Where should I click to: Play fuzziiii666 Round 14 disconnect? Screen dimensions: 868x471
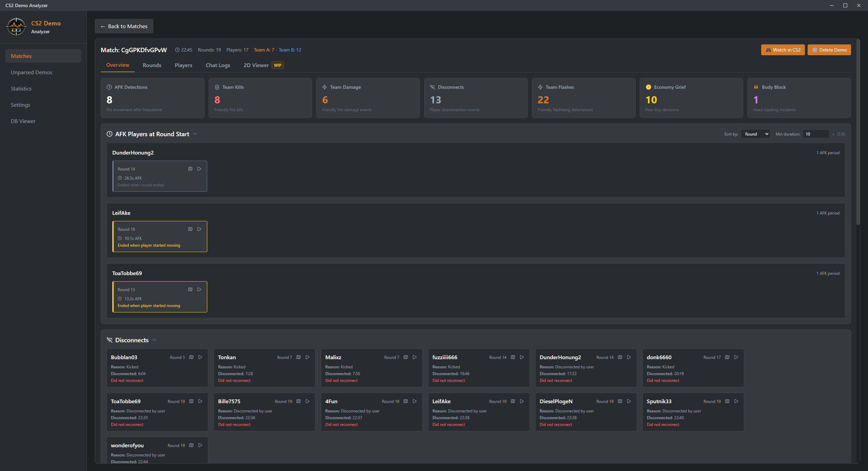click(522, 357)
